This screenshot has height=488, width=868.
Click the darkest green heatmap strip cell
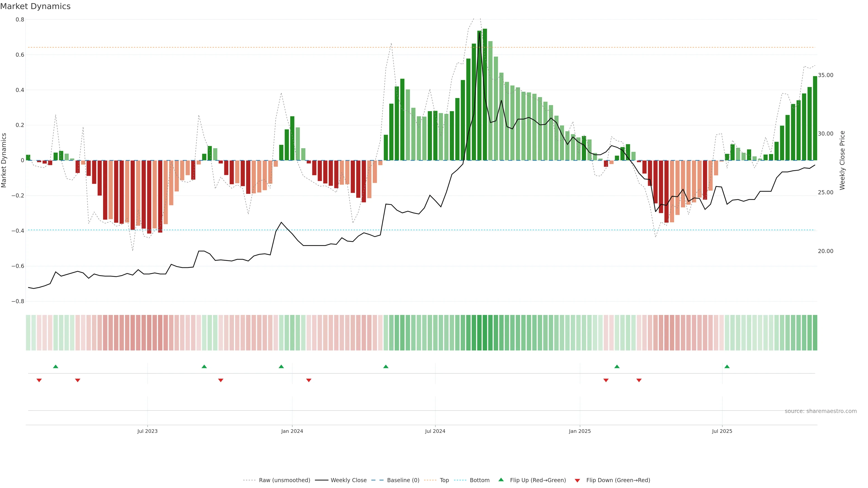tap(485, 333)
